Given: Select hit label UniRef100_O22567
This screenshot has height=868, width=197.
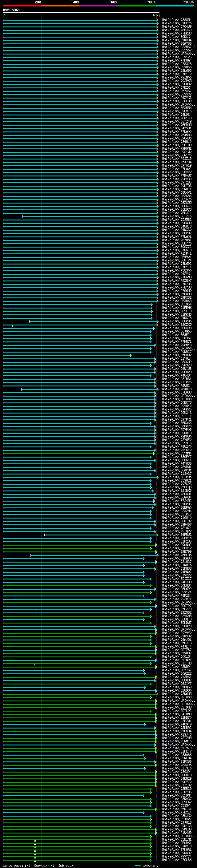Looking at the screenshot, I should click(x=176, y=50).
